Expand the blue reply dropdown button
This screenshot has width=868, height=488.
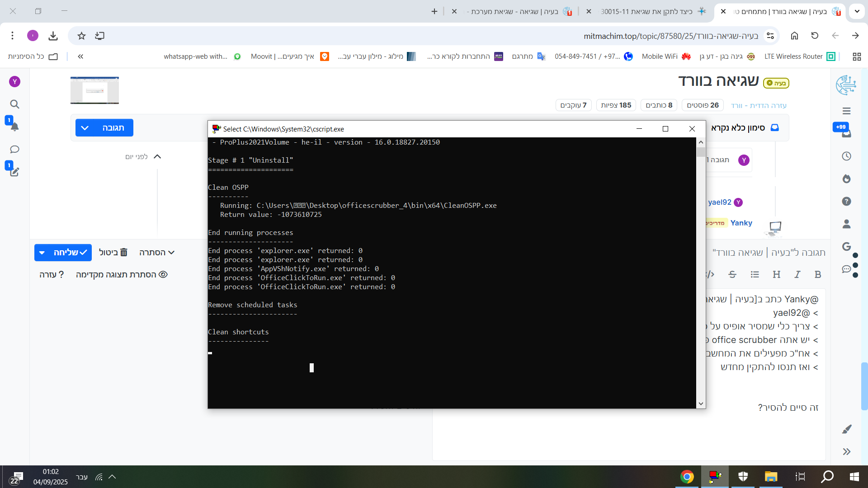click(x=85, y=128)
